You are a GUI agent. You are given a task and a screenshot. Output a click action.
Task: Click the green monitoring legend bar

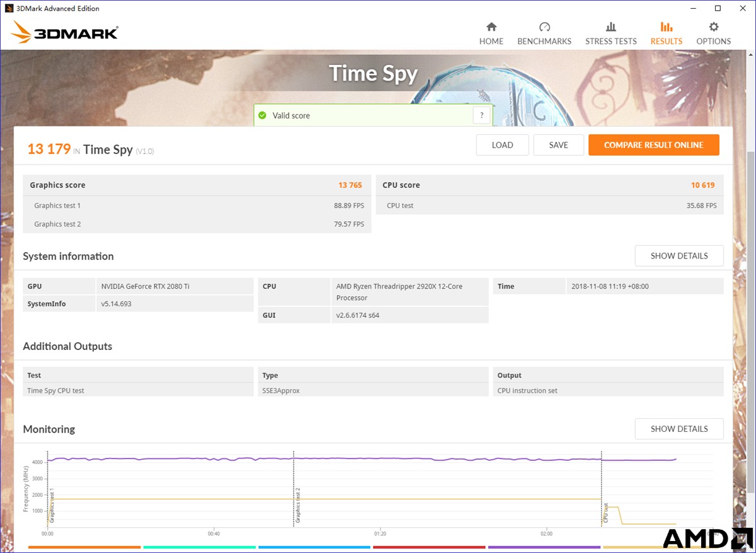[x=200, y=547]
